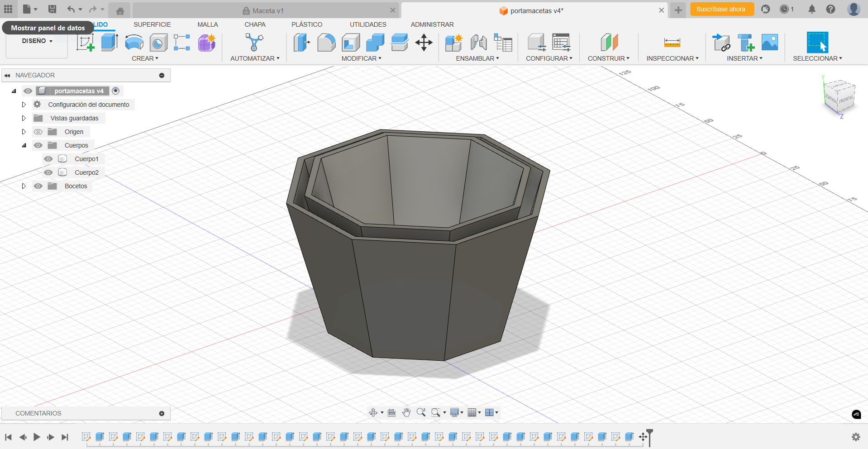Open the data panel grid icon
This screenshot has height=449, width=868.
click(x=8, y=9)
